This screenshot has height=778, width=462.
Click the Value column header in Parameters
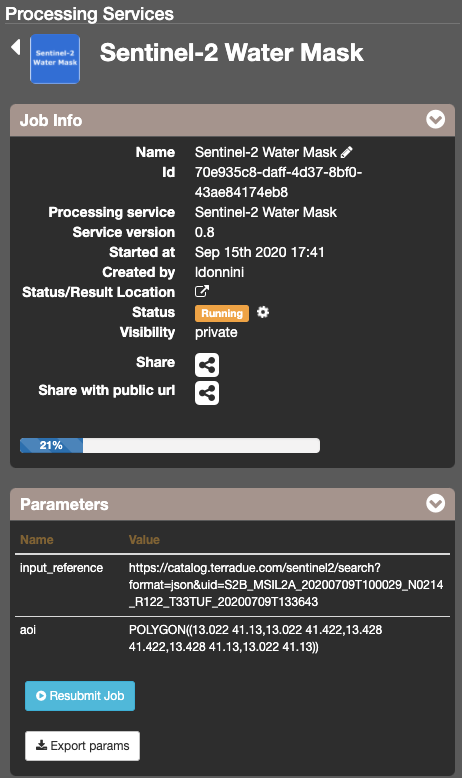[144, 539]
